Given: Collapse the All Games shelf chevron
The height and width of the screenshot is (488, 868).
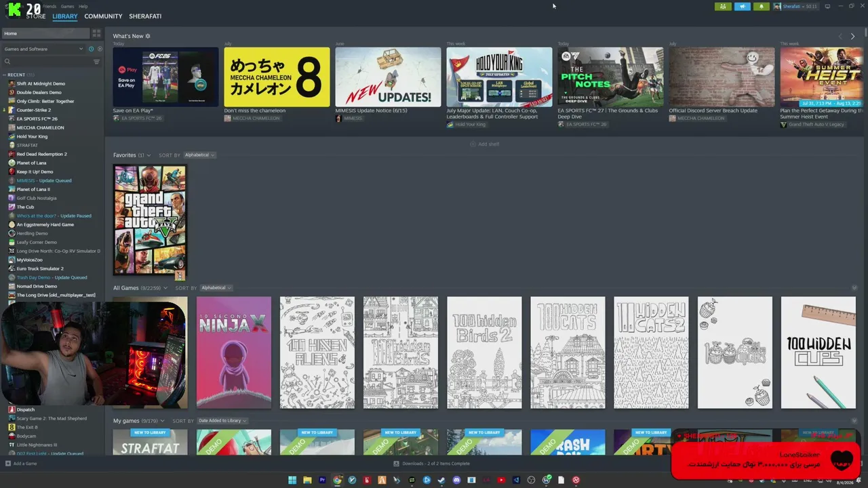Looking at the screenshot, I should pyautogui.click(x=854, y=288).
